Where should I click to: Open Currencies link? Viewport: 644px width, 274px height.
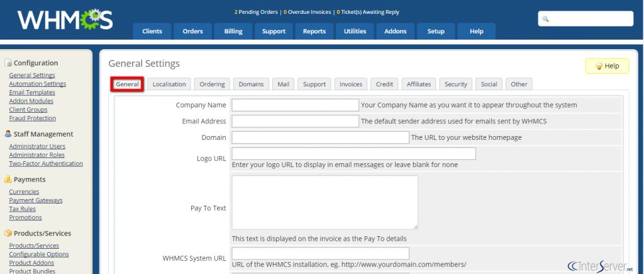(25, 191)
